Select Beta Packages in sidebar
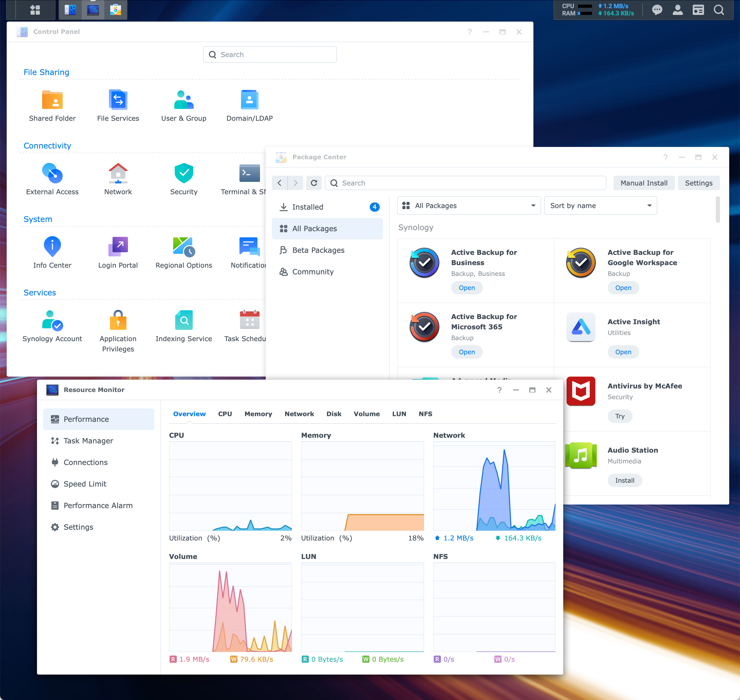Screen dimensions: 740x700 click(327, 250)
